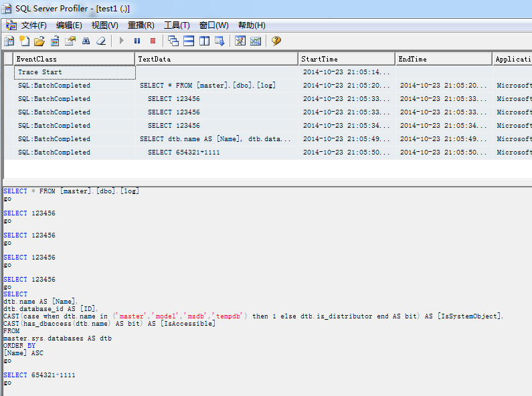The height and width of the screenshot is (396, 532).
Task: Click the Application column header
Action: 513,59
